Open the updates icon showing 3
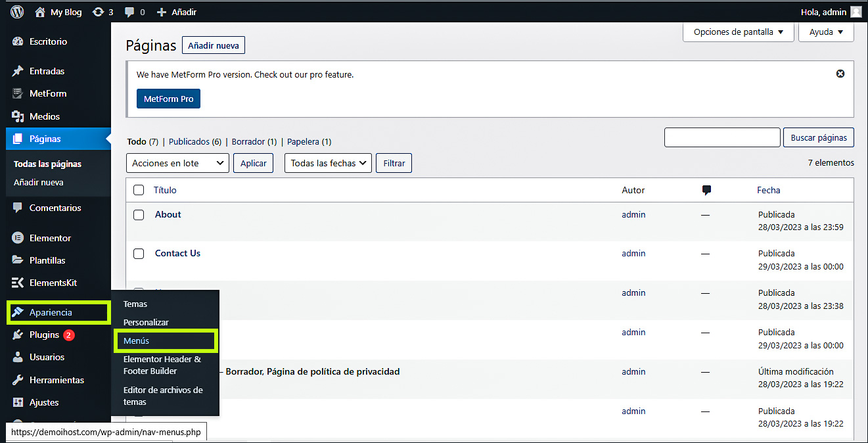This screenshot has width=868, height=443. pos(99,12)
